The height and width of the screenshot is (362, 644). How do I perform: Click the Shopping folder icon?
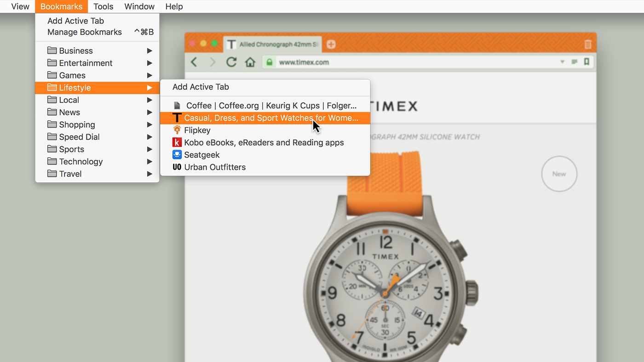tap(52, 124)
